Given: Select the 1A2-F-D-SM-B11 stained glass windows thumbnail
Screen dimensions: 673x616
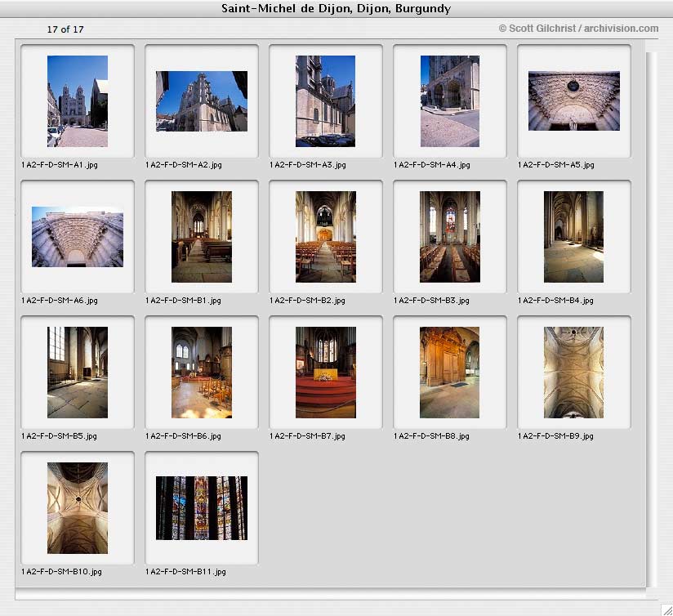Looking at the screenshot, I should (202, 508).
